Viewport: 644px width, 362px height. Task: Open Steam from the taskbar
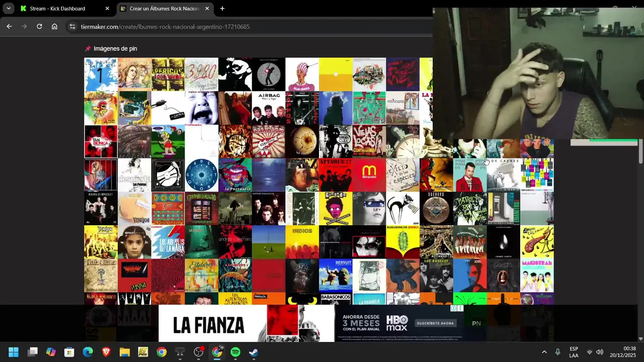[254, 352]
